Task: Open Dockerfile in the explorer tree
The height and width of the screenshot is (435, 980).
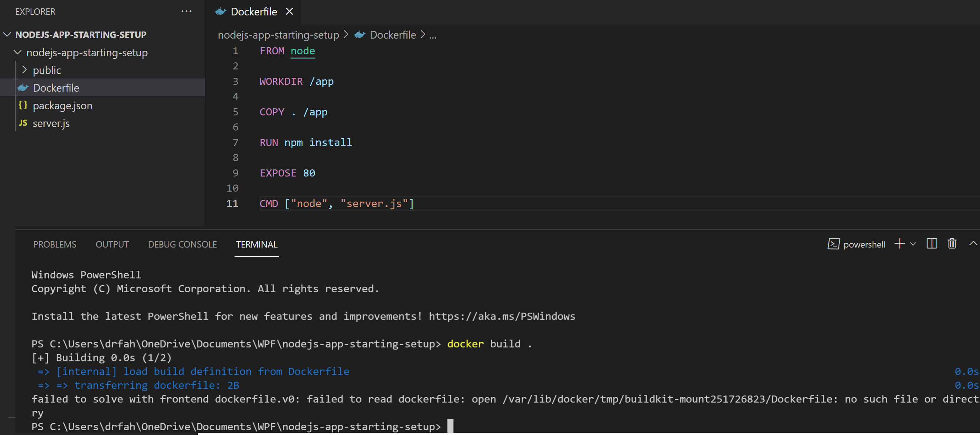Action: (x=103, y=88)
